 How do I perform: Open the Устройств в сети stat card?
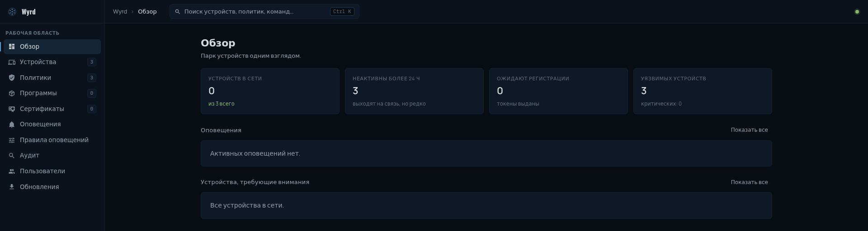pyautogui.click(x=270, y=91)
